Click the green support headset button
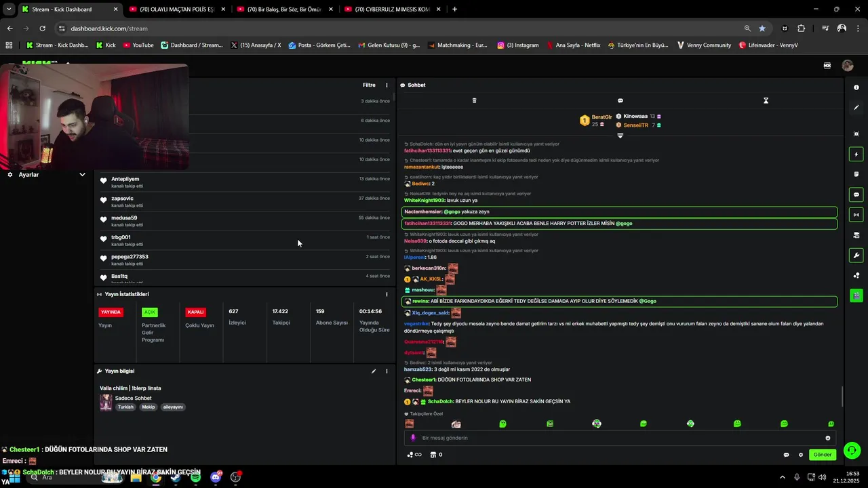The image size is (868, 488). point(852,451)
